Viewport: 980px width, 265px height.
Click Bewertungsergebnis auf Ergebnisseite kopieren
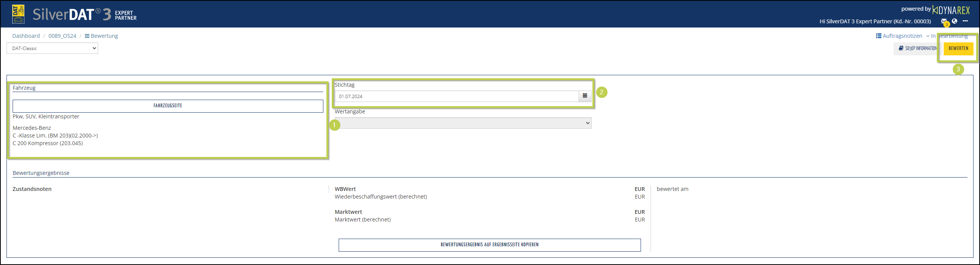click(x=489, y=245)
